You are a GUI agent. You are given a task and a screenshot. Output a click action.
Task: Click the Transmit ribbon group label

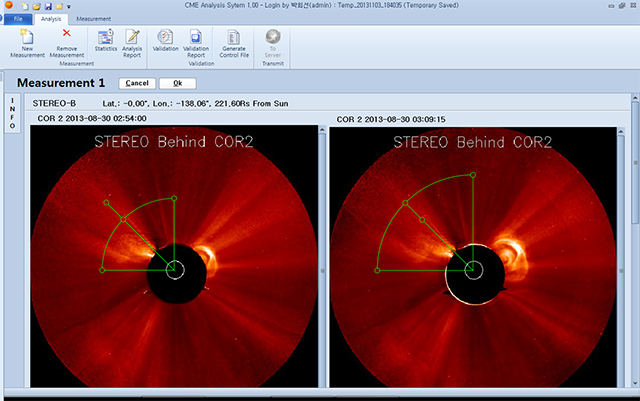273,64
